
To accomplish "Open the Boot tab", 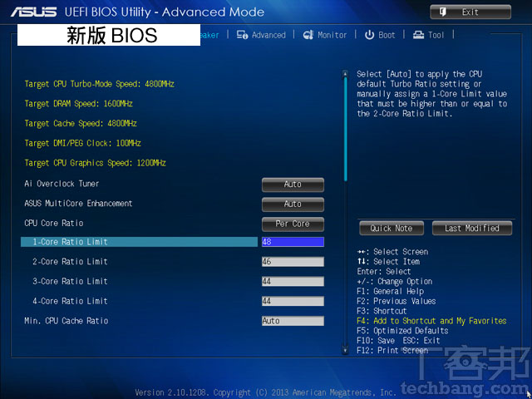I will [380, 35].
